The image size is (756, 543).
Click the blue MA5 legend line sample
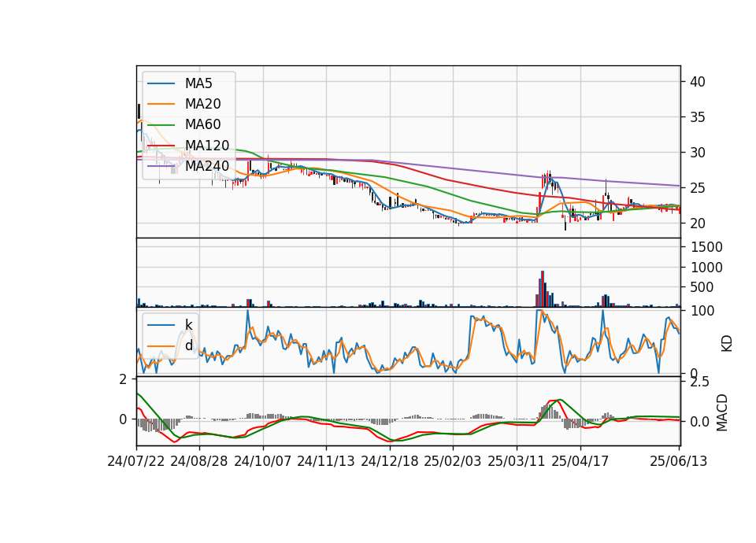pos(161,83)
